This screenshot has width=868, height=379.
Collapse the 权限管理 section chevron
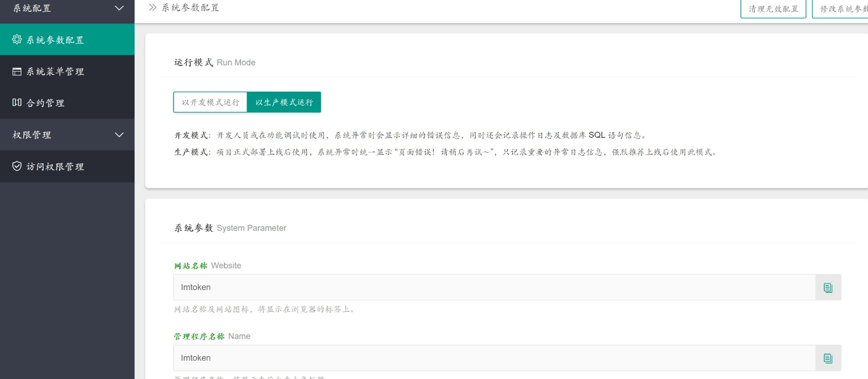point(119,135)
